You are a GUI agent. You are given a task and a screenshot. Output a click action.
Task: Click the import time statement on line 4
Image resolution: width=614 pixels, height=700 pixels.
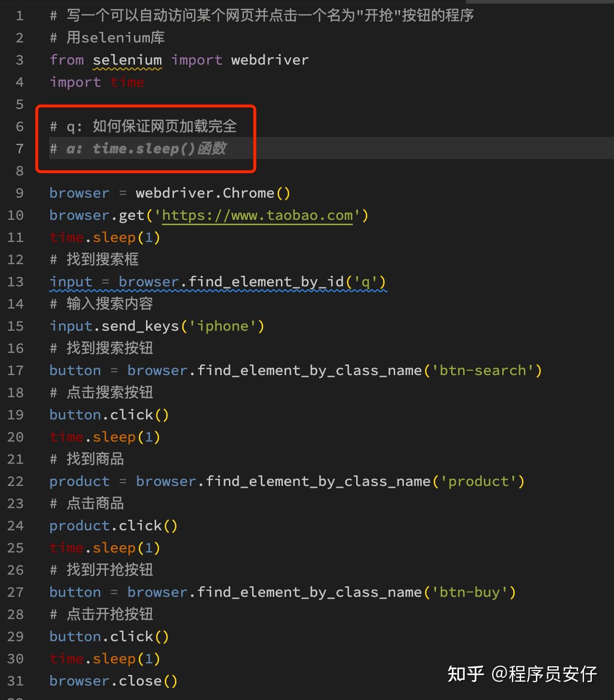coord(96,82)
